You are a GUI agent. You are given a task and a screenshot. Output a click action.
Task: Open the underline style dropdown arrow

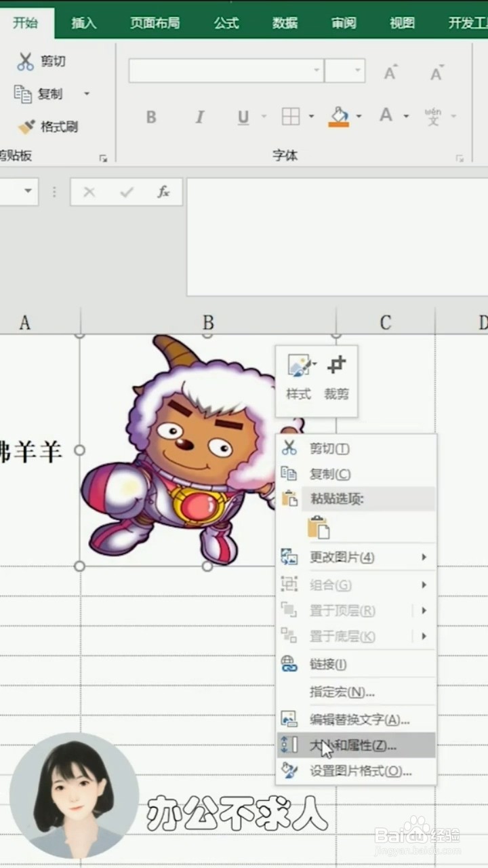[x=264, y=117]
